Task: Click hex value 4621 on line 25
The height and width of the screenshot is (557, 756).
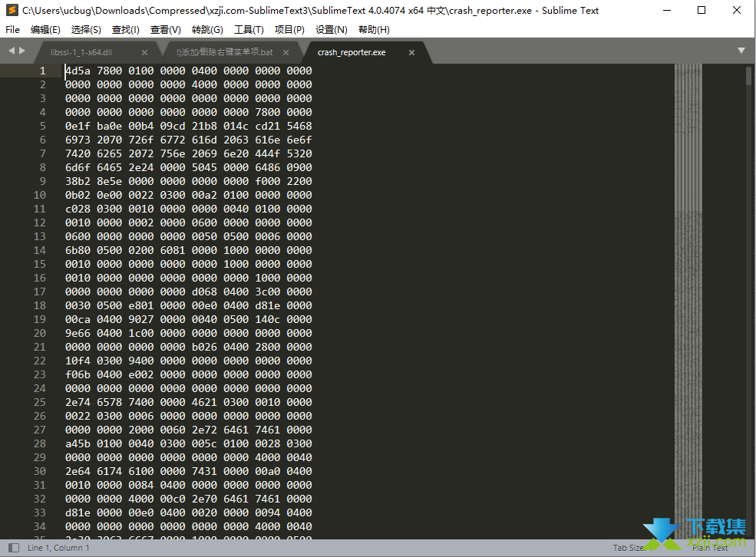Action: 204,402
